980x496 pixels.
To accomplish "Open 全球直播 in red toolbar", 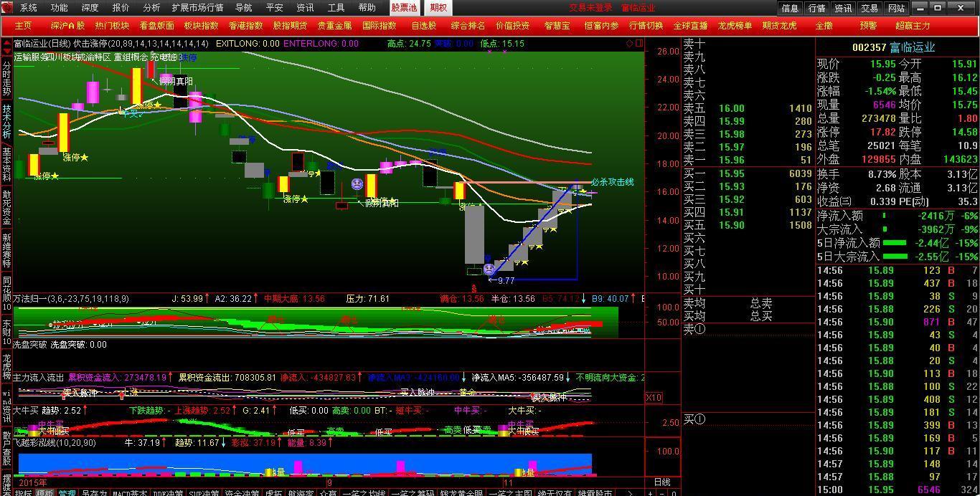I will pyautogui.click(x=690, y=25).
